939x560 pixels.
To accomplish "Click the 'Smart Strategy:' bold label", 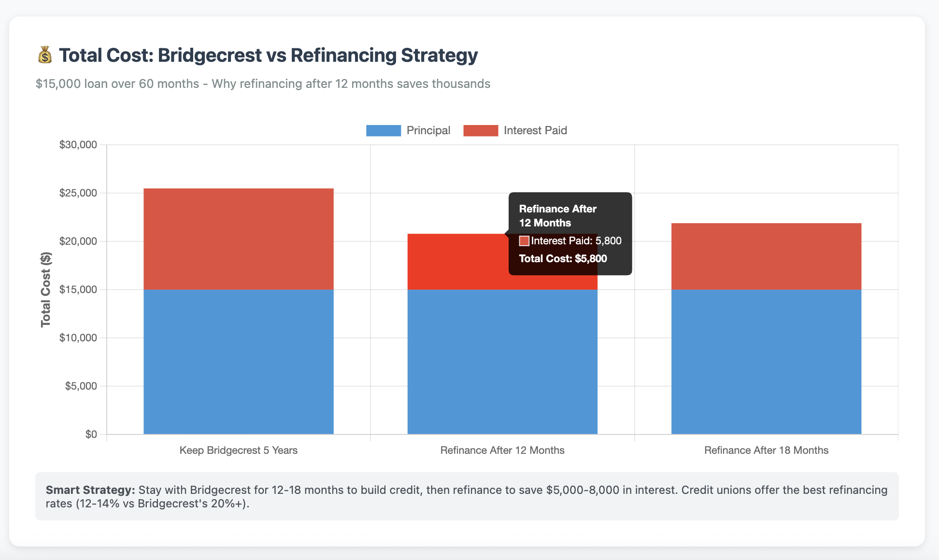I will (x=90, y=490).
